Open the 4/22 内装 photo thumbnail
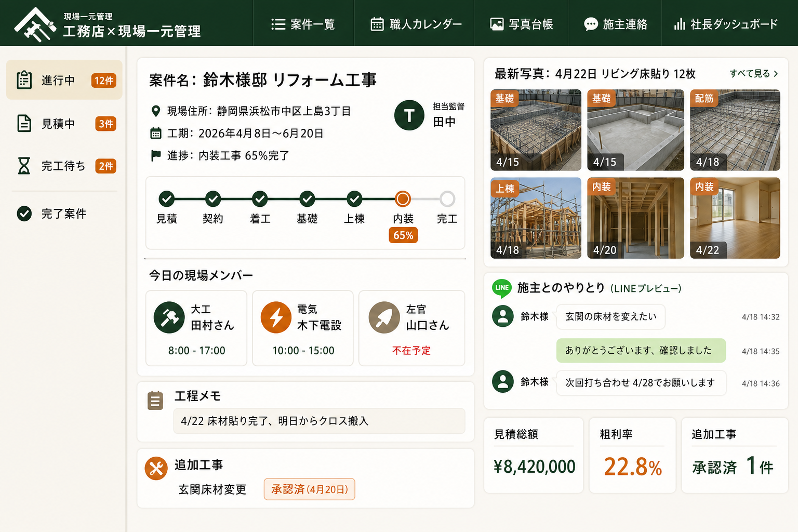The width and height of the screenshot is (798, 532). click(x=735, y=218)
